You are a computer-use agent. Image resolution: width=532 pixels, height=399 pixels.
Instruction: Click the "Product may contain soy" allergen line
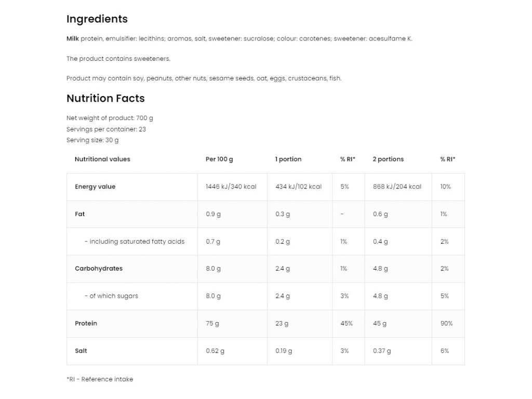point(204,78)
